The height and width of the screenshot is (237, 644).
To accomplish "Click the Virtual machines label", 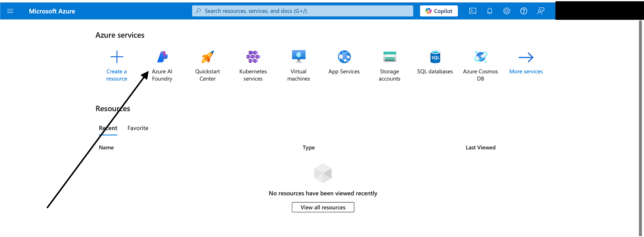I will (x=299, y=75).
